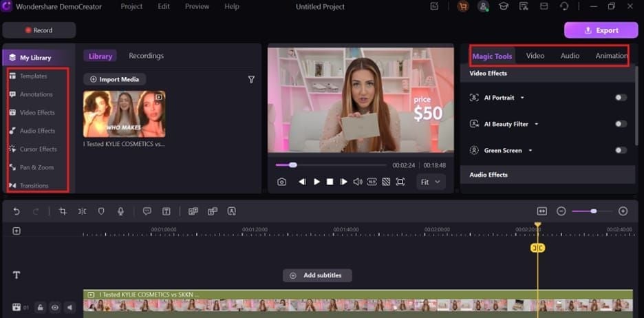Step to previous frame in preview

click(302, 182)
